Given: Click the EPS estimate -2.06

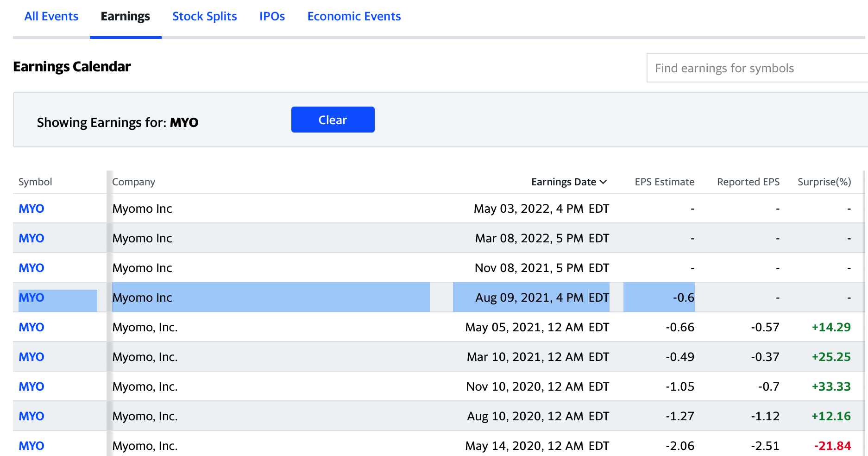Looking at the screenshot, I should [x=680, y=446].
